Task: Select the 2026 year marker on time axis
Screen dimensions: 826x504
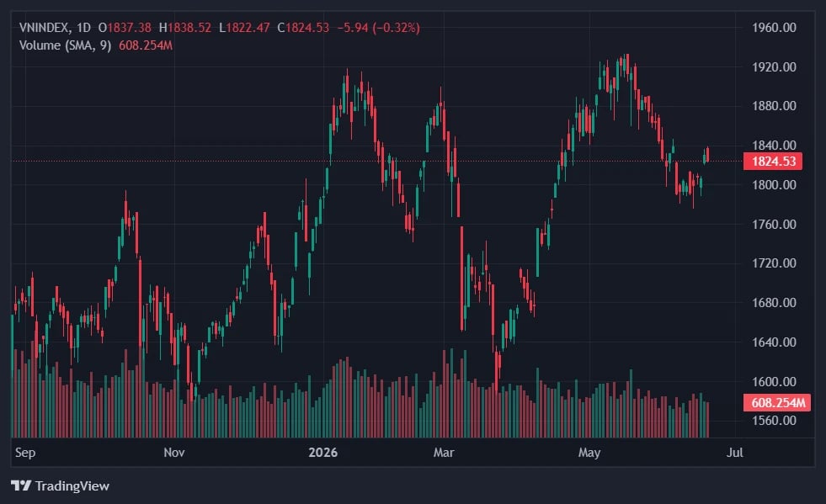Action: [323, 453]
